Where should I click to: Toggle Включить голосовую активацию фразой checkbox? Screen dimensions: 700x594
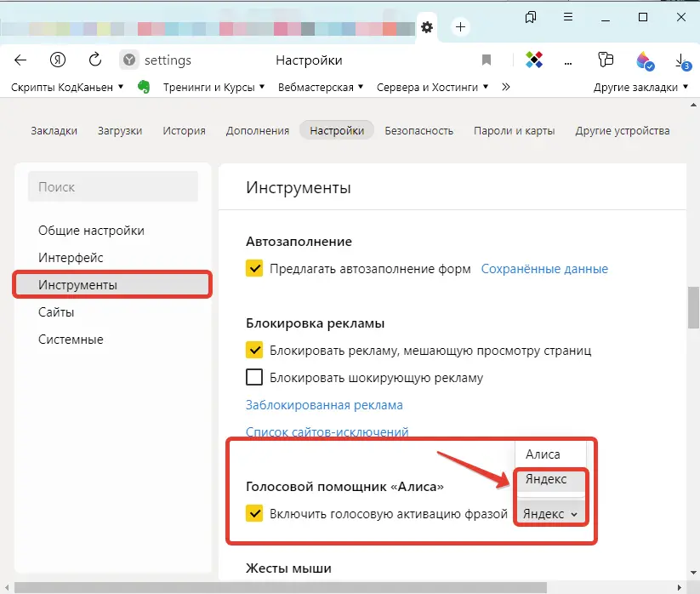click(254, 513)
